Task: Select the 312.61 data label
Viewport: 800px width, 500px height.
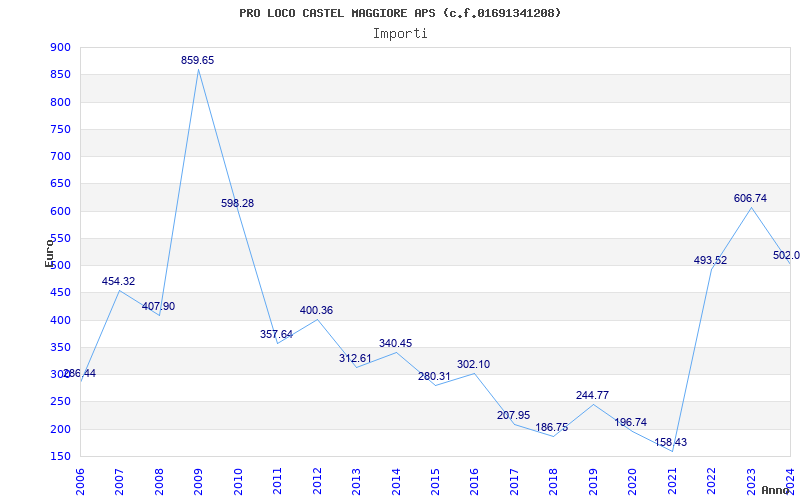Action: tap(356, 358)
